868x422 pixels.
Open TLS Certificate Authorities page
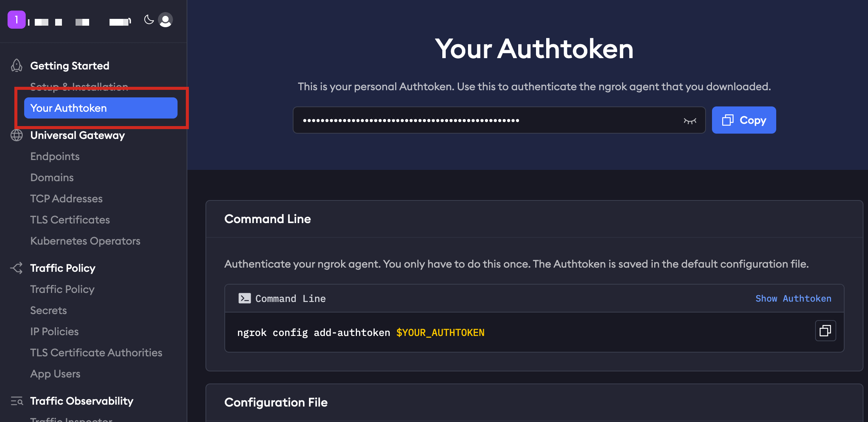tap(96, 353)
